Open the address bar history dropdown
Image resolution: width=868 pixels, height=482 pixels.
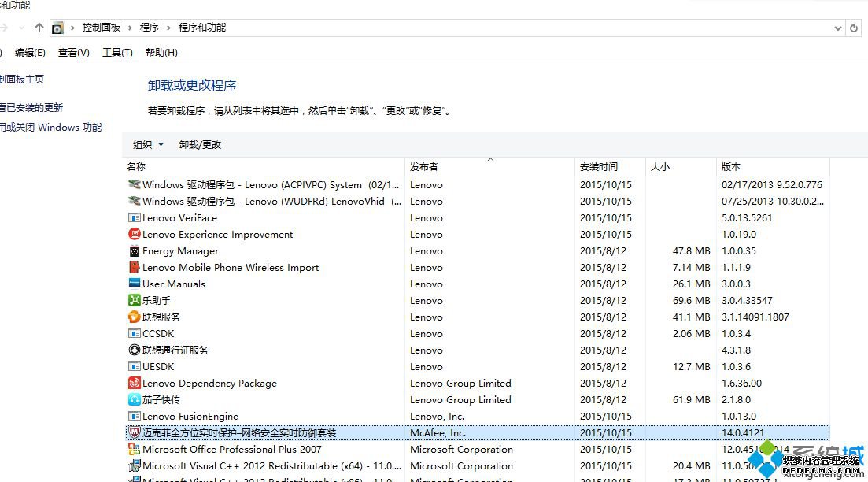[x=837, y=28]
